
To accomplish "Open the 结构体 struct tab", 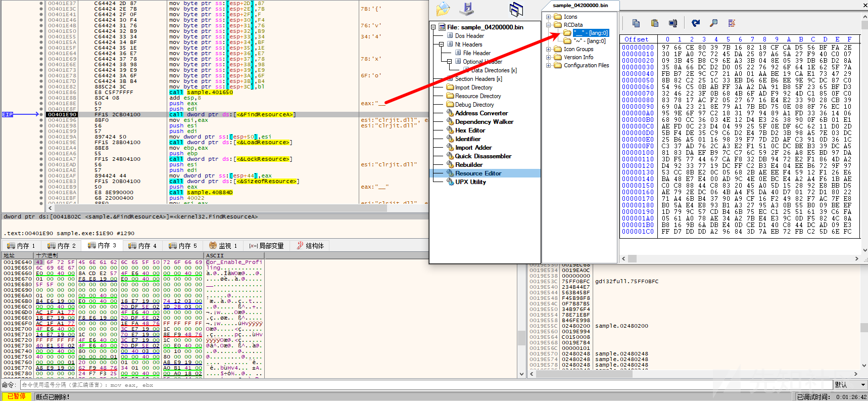I will coord(310,246).
